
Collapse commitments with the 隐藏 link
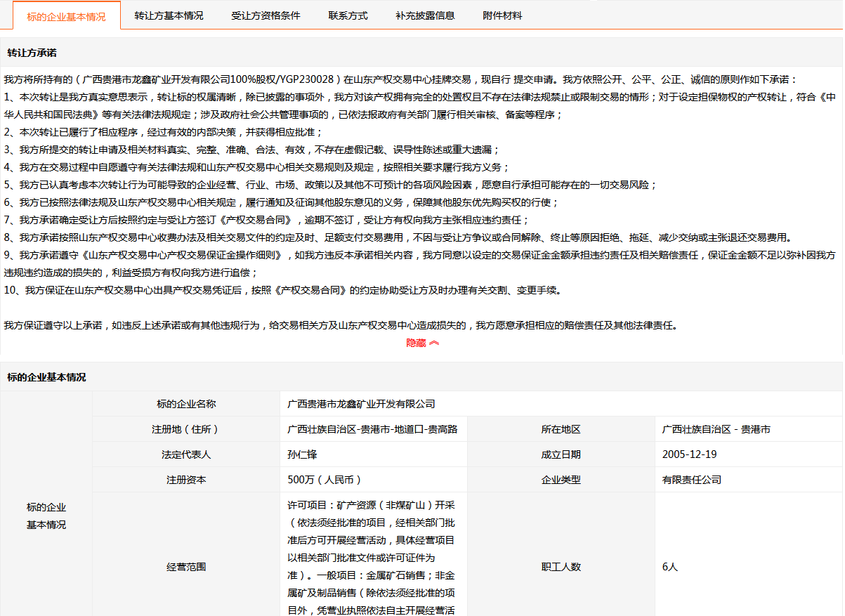tap(423, 343)
